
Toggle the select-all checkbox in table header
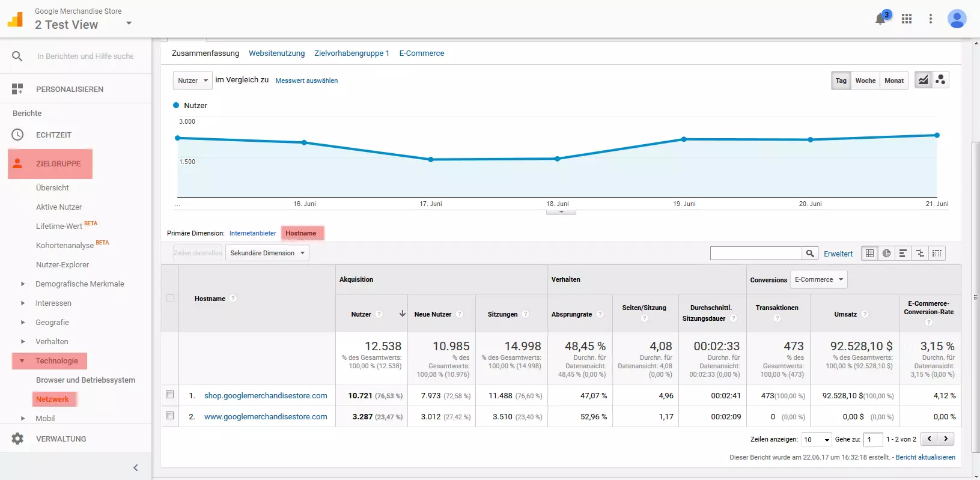[x=171, y=299]
